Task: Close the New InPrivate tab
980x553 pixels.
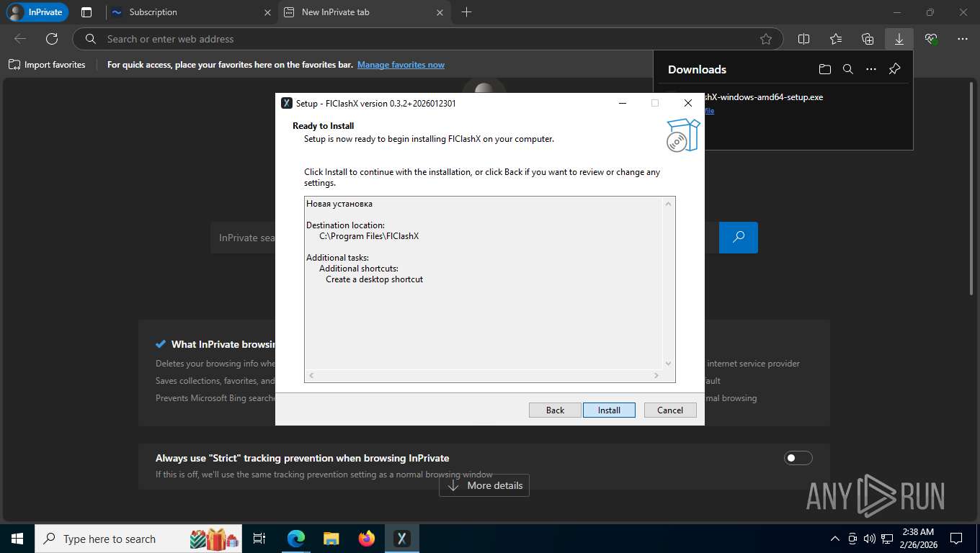Action: 440,12
